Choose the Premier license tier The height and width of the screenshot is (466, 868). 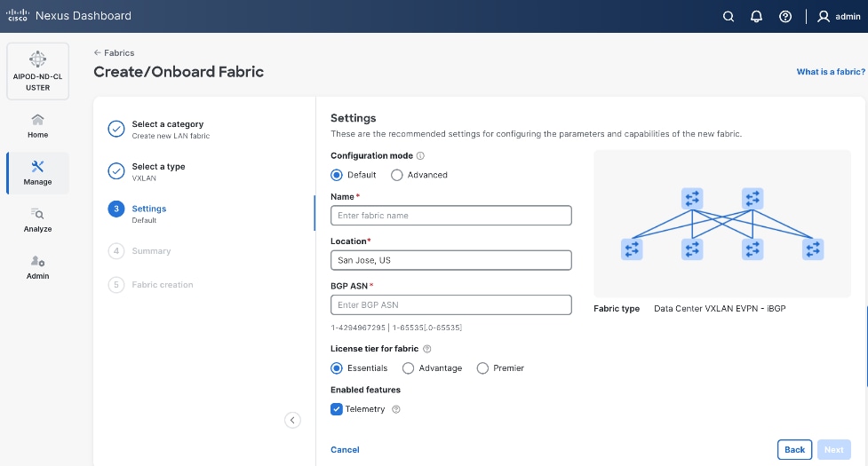point(483,367)
